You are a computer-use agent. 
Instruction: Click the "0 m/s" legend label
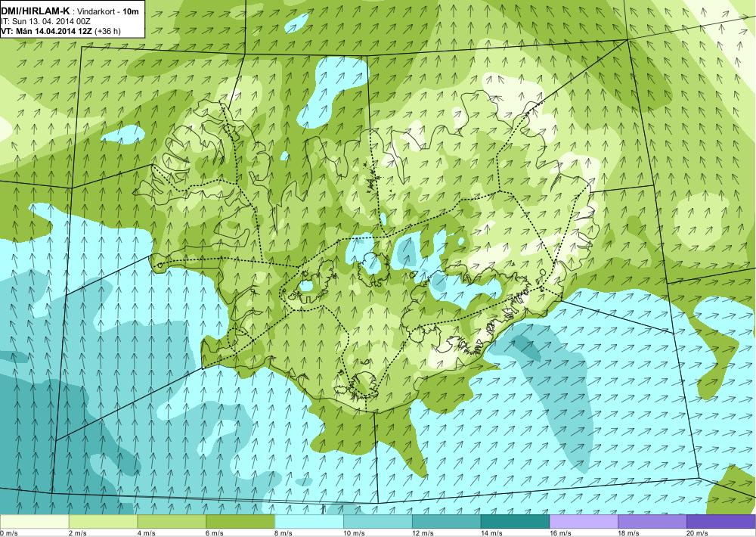[x=8, y=533]
